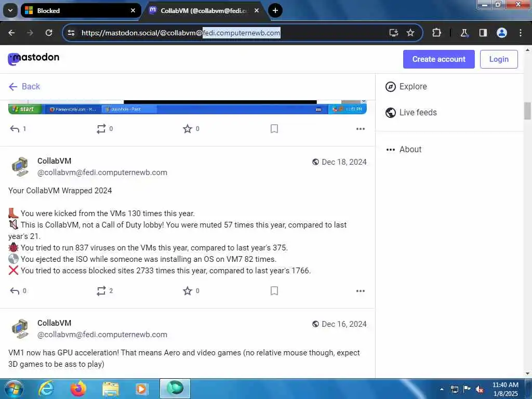The image size is (532, 399).
Task: Click the page vertical scrollbar thumb
Action: pyautogui.click(x=527, y=111)
